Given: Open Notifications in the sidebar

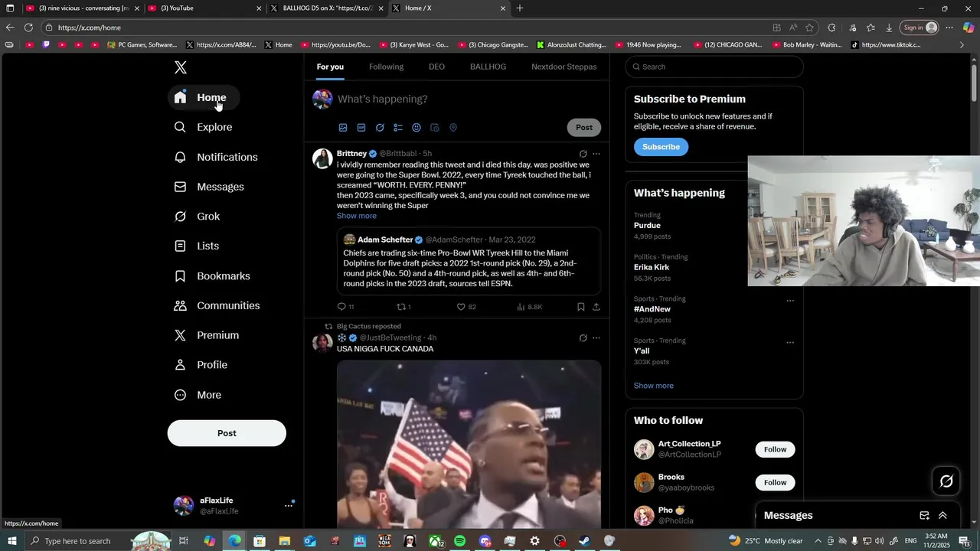Looking at the screenshot, I should (216, 157).
